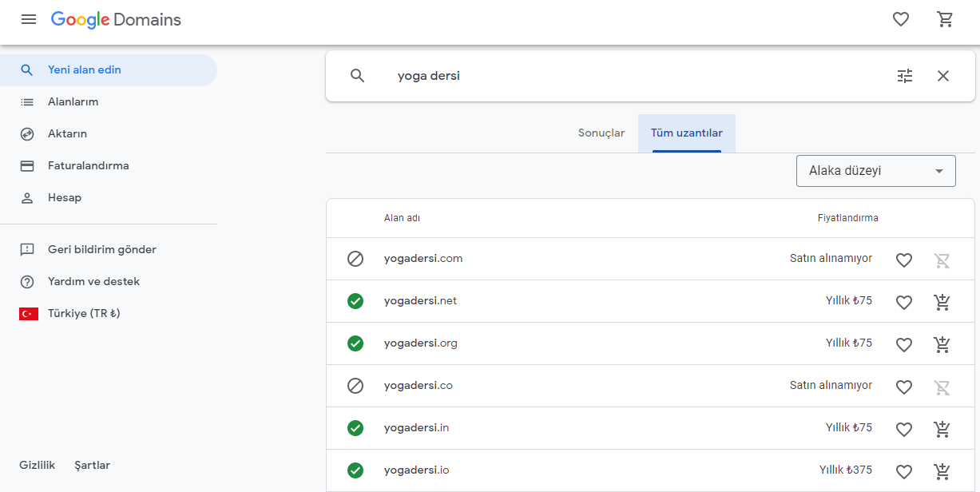The height and width of the screenshot is (492, 980).
Task: Open the Alaka düzeyi sorting dropdown
Action: point(875,170)
